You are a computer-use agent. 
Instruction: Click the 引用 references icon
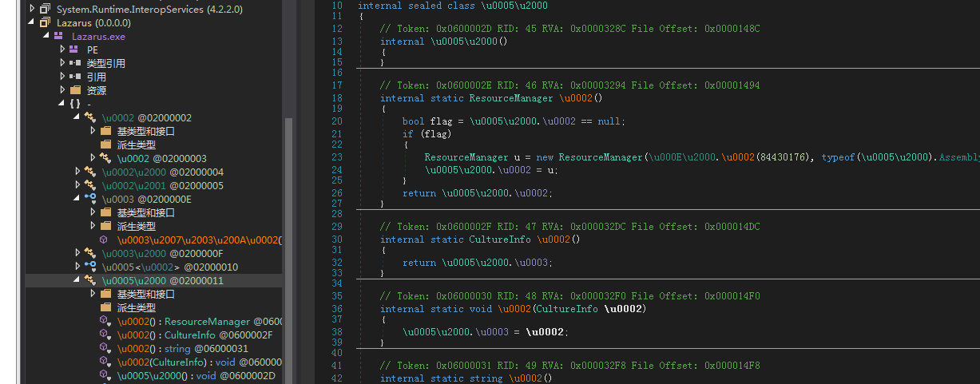pyautogui.click(x=74, y=77)
